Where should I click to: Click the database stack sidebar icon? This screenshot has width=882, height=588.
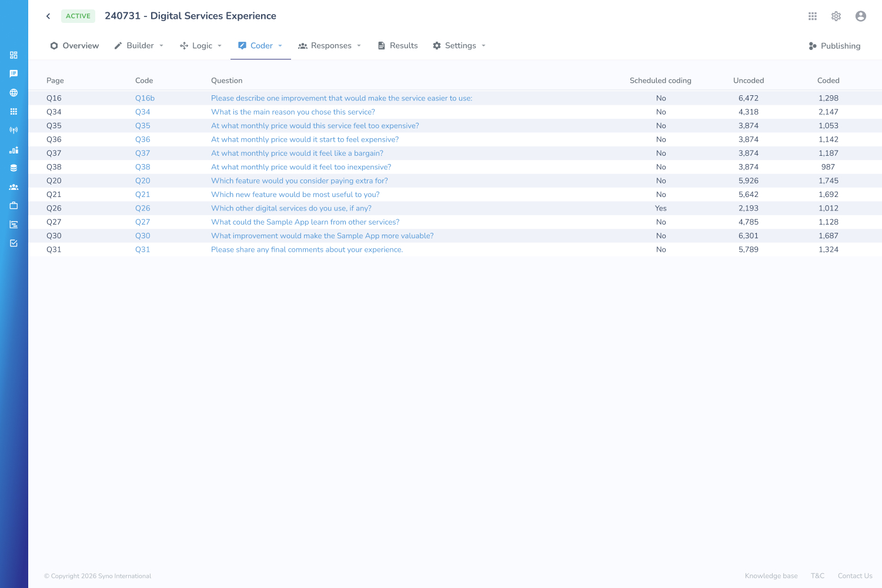click(14, 168)
